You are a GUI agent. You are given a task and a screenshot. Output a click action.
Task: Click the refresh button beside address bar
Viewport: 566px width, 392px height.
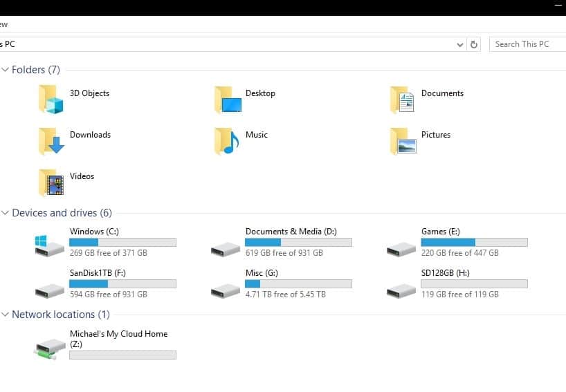(x=473, y=44)
